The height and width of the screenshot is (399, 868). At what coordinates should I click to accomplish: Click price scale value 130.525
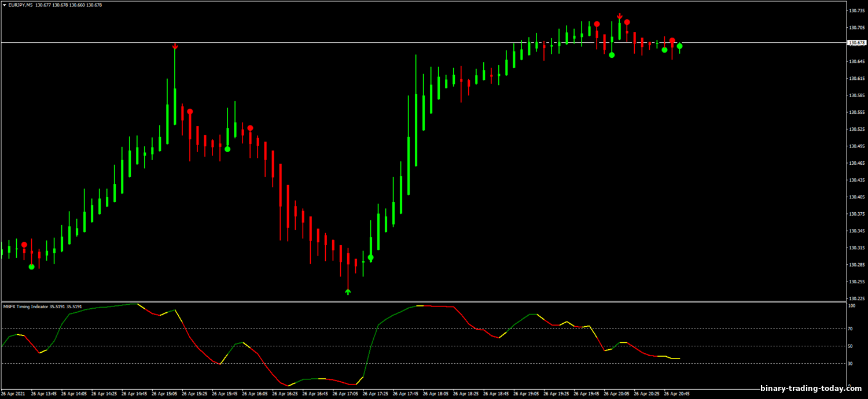[x=857, y=129]
